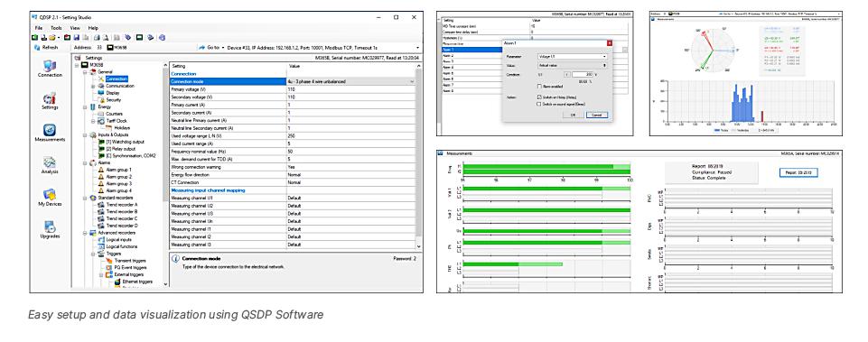The height and width of the screenshot is (342, 868).
Task: Click the printer toolbar icon
Action: click(96, 38)
